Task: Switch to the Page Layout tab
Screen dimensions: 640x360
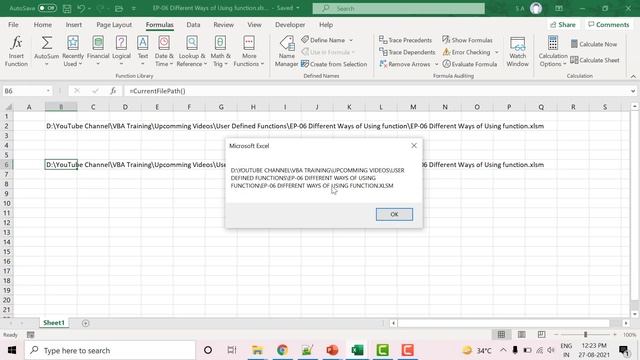Action: point(114,25)
